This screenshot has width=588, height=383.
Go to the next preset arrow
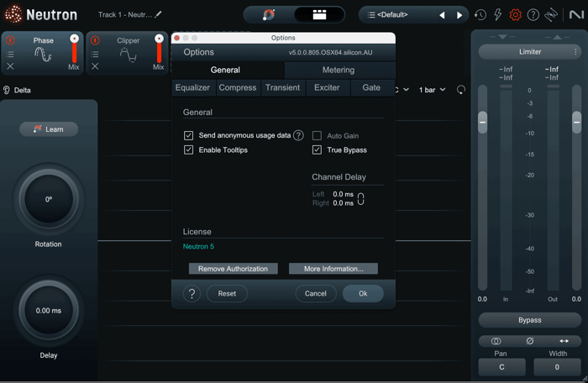coord(459,15)
